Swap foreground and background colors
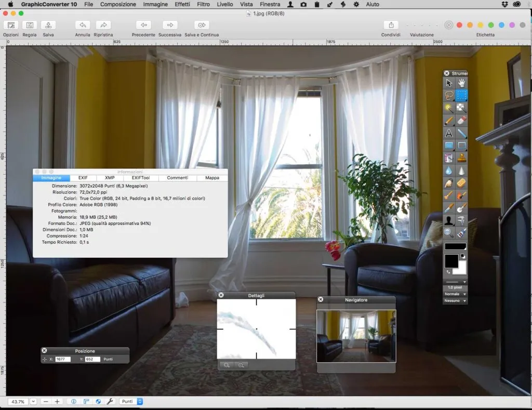532x410 pixels. click(448, 272)
